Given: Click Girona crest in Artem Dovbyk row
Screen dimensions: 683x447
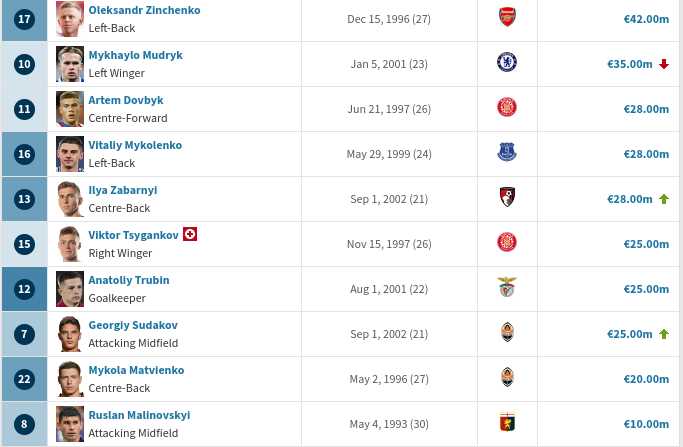Looking at the screenshot, I should pyautogui.click(x=507, y=108).
